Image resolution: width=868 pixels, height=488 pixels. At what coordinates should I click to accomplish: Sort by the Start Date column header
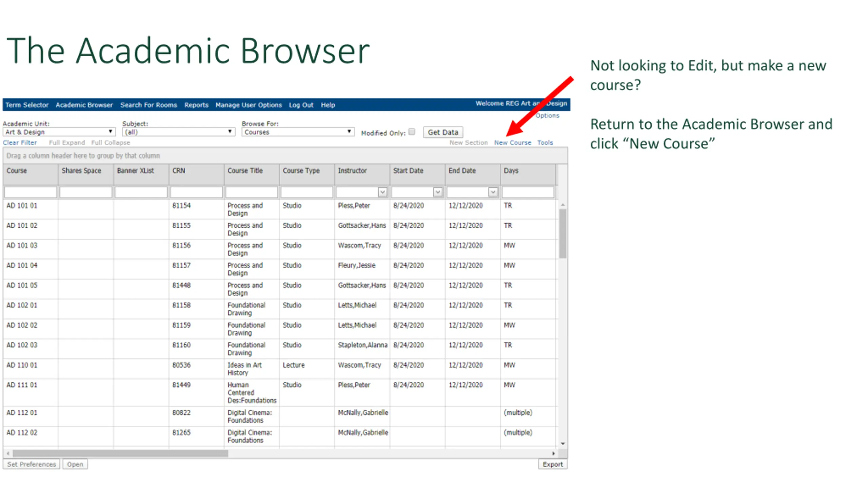pyautogui.click(x=417, y=174)
